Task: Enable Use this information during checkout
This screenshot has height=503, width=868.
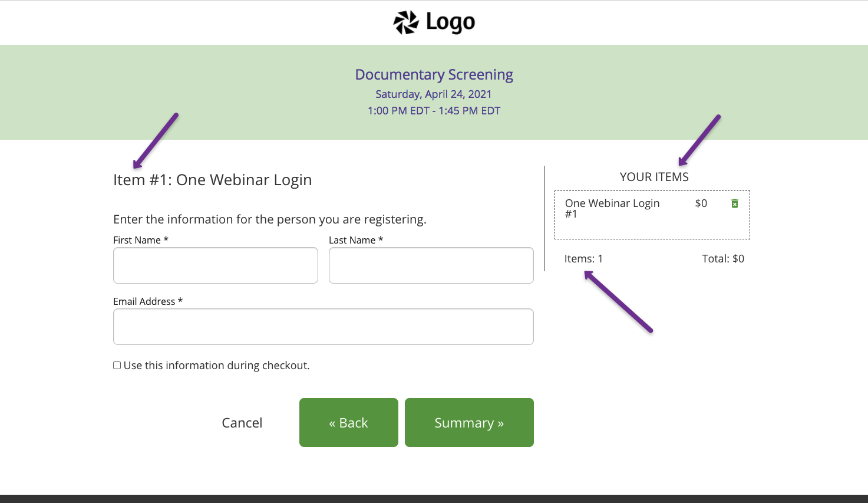Action: [117, 366]
